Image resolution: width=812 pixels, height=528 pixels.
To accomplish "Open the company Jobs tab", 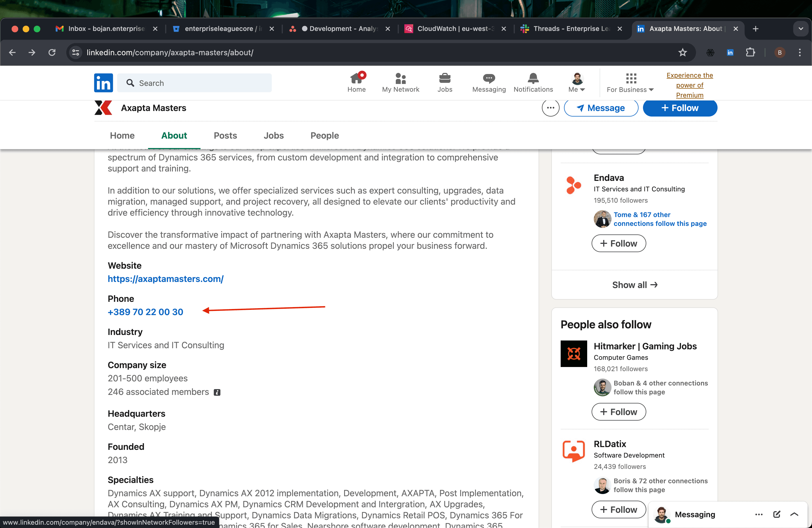I will click(274, 135).
